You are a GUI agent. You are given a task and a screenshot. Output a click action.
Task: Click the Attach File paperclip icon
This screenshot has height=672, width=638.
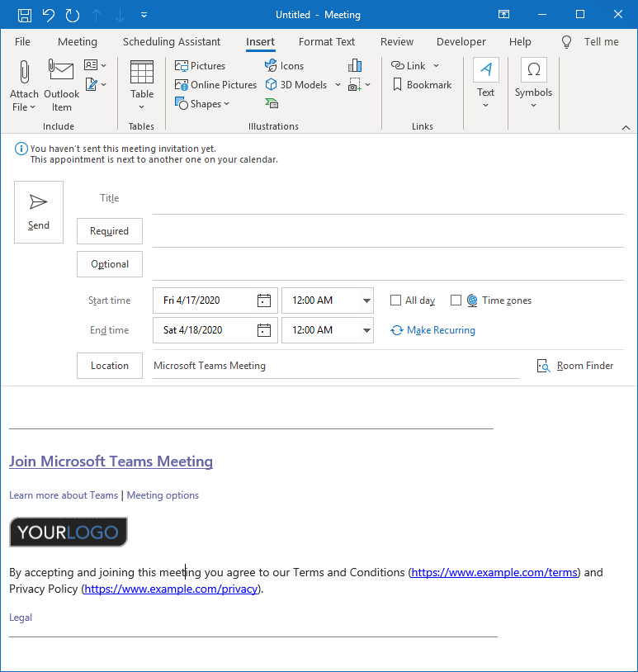24,73
